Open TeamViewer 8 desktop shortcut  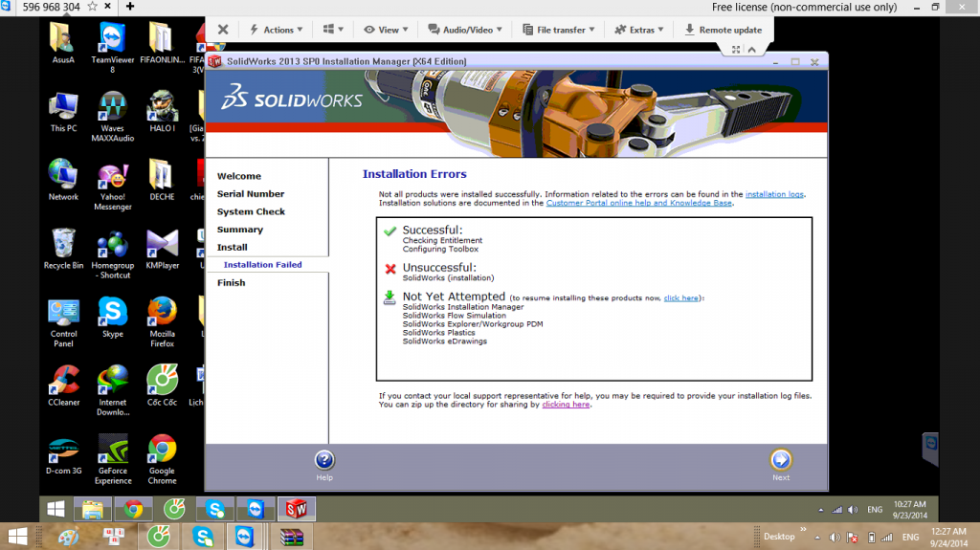coord(113,48)
